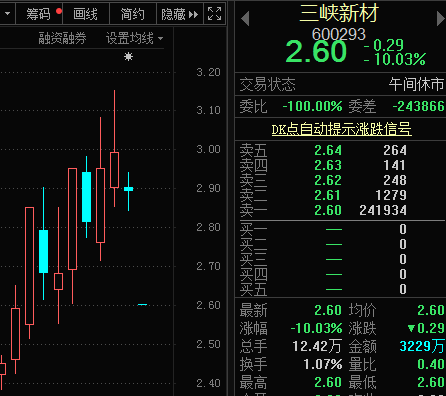Click stock code 600293

[339, 34]
